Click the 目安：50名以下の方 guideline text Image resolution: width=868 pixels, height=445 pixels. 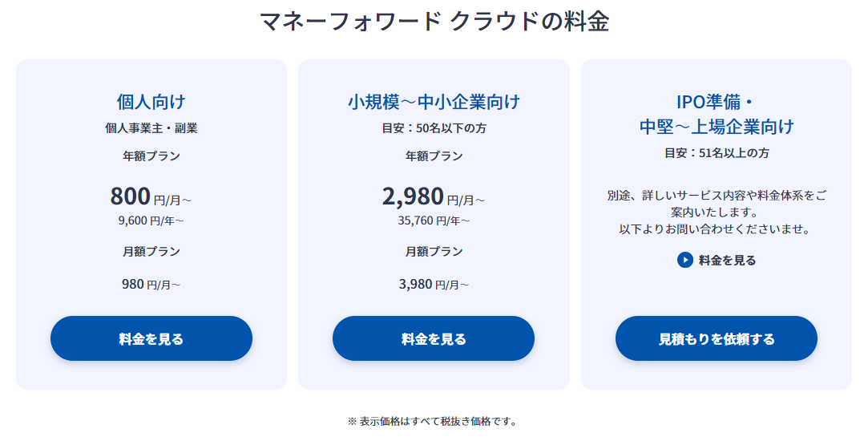point(434,127)
